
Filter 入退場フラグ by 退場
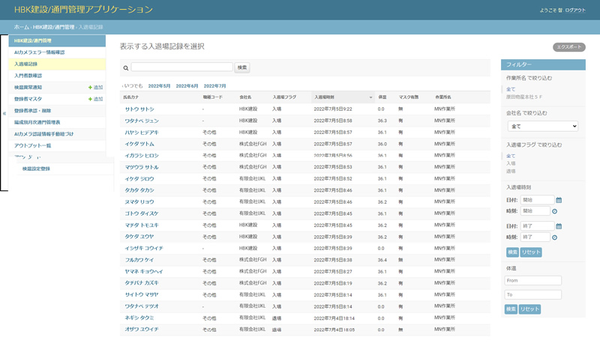(x=511, y=171)
